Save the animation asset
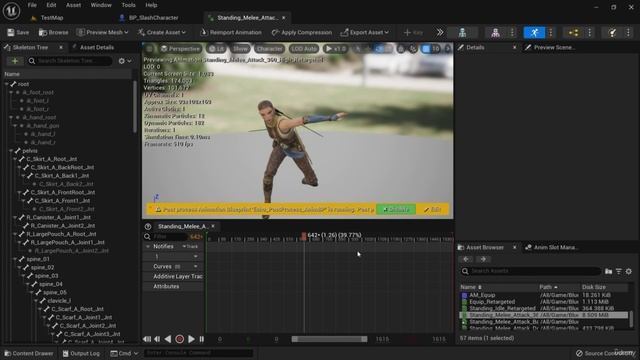Screen dimensions: 640x360 [x=18, y=32]
